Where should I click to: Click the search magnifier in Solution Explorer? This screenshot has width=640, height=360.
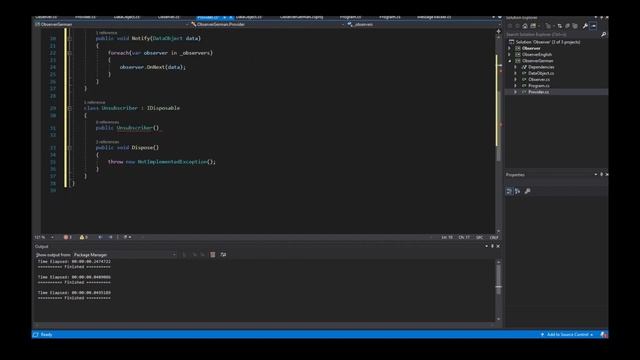click(x=603, y=35)
